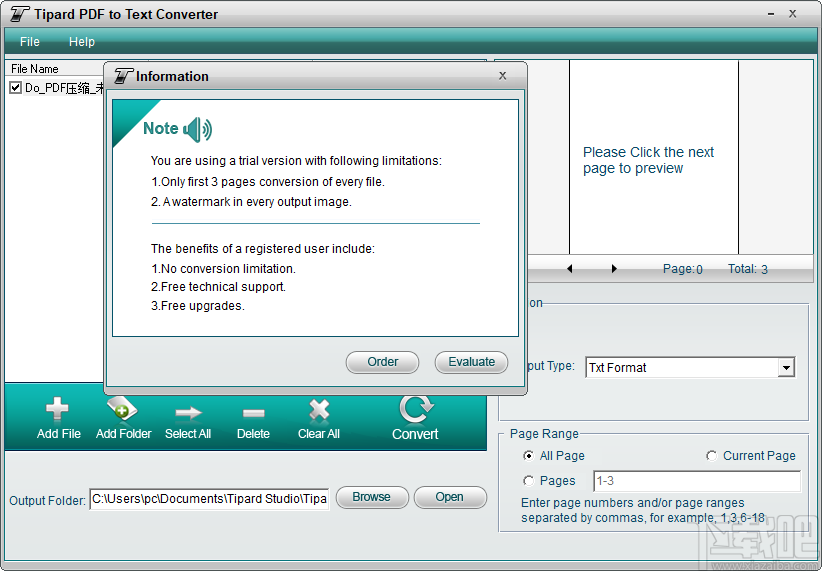Open the Help menu
Screen dimensions: 822x571
coord(82,41)
